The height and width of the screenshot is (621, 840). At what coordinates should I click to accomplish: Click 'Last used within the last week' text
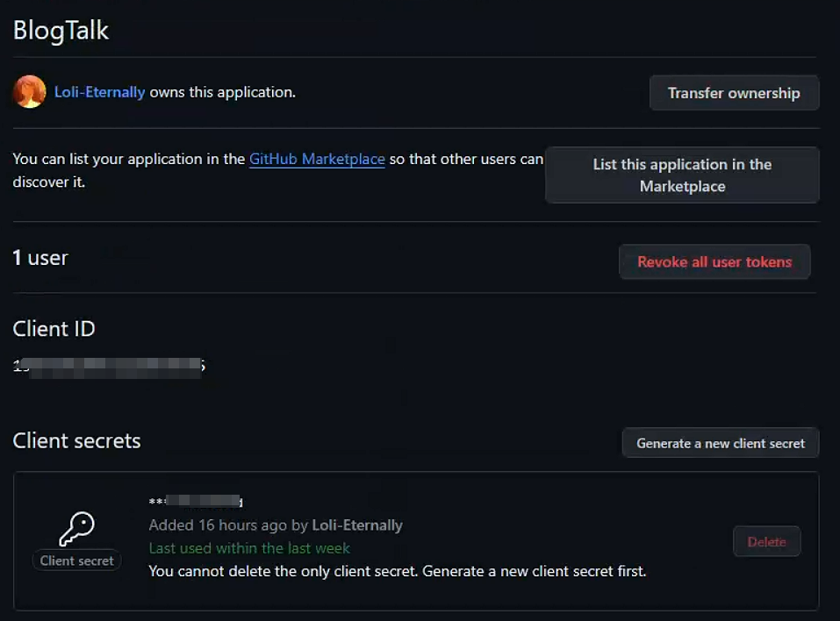point(249,548)
